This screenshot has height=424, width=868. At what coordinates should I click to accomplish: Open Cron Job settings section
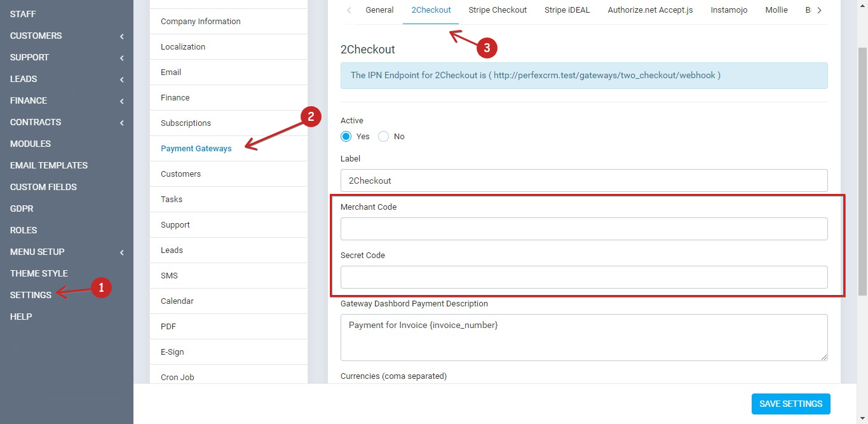[229, 375]
